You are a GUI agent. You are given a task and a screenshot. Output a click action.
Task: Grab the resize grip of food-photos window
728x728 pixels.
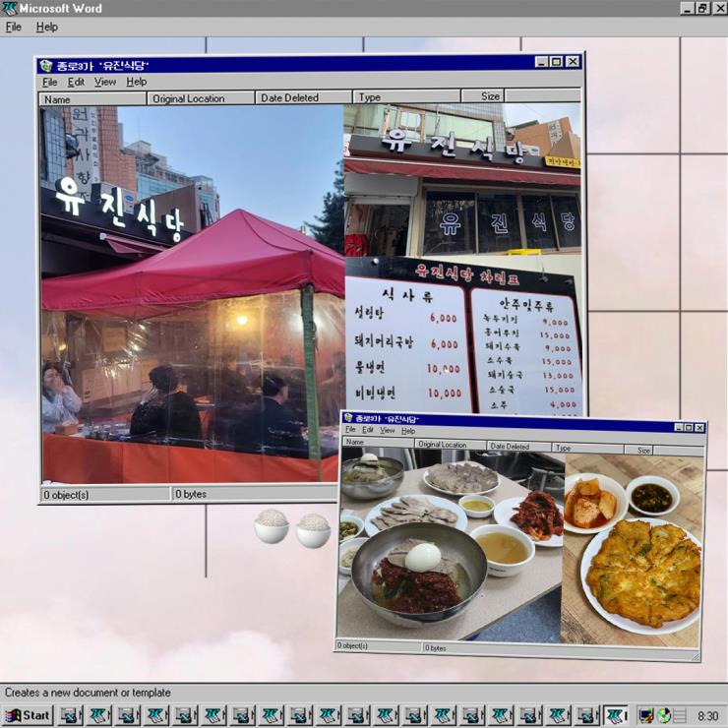click(695, 656)
